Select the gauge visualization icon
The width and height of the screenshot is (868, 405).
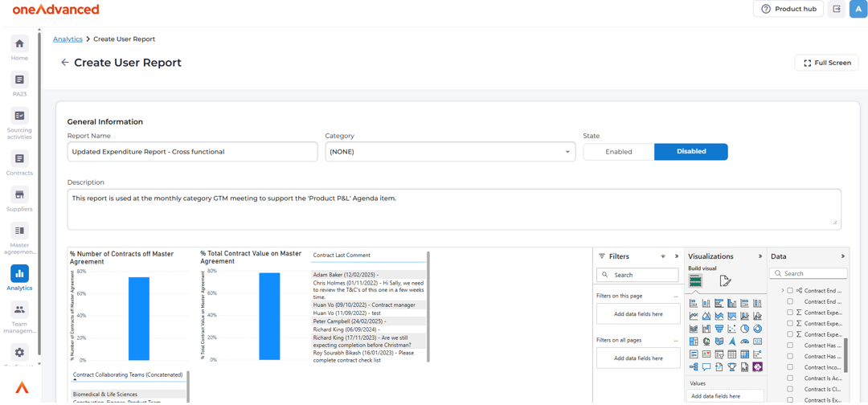point(744,342)
